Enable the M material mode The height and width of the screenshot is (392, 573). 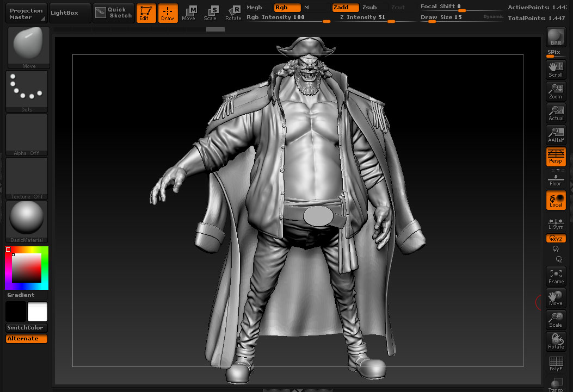tap(317, 7)
